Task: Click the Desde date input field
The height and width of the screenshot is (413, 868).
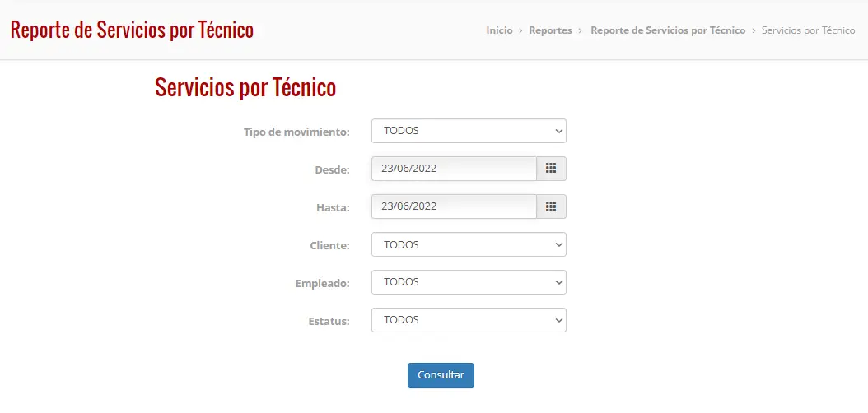Action: click(454, 169)
